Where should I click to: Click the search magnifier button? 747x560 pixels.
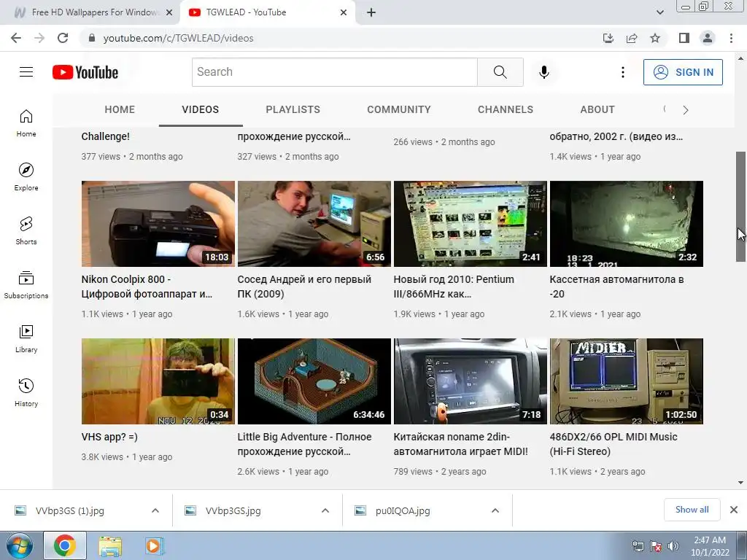tap(500, 72)
